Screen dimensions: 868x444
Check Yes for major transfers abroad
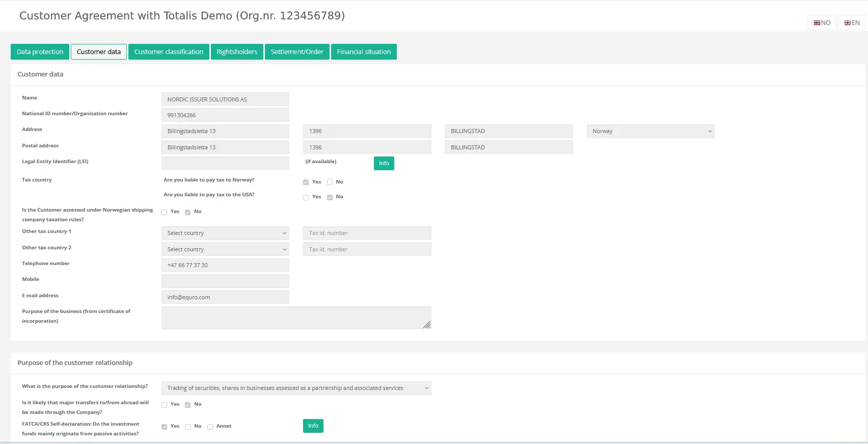click(165, 405)
